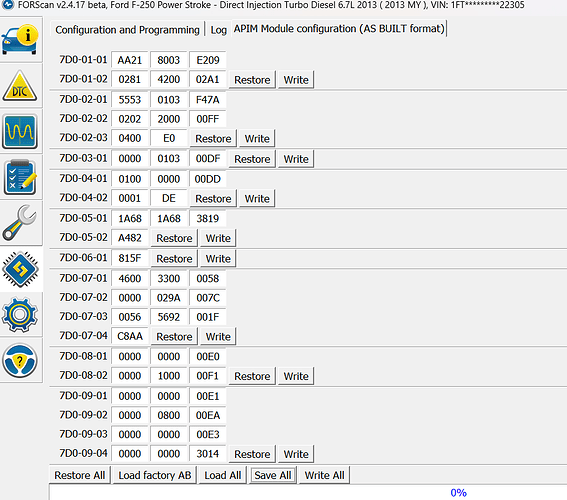Open the Vehicle information car icon

point(20,40)
